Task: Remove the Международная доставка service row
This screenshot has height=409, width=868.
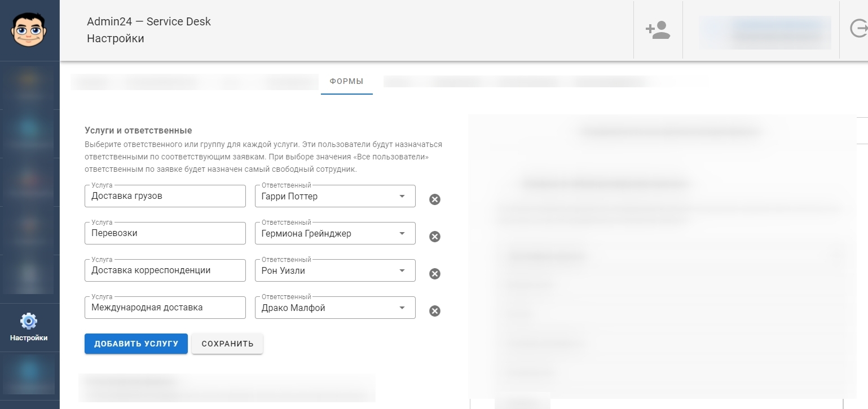Action: tap(435, 310)
